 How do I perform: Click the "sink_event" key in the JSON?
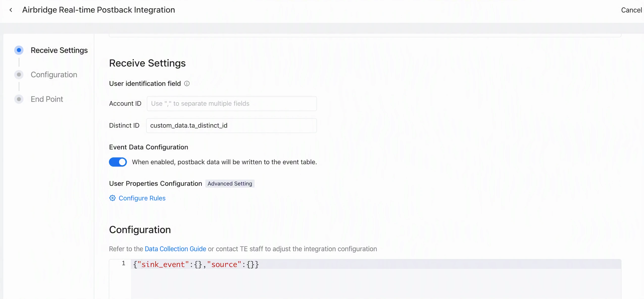click(163, 264)
